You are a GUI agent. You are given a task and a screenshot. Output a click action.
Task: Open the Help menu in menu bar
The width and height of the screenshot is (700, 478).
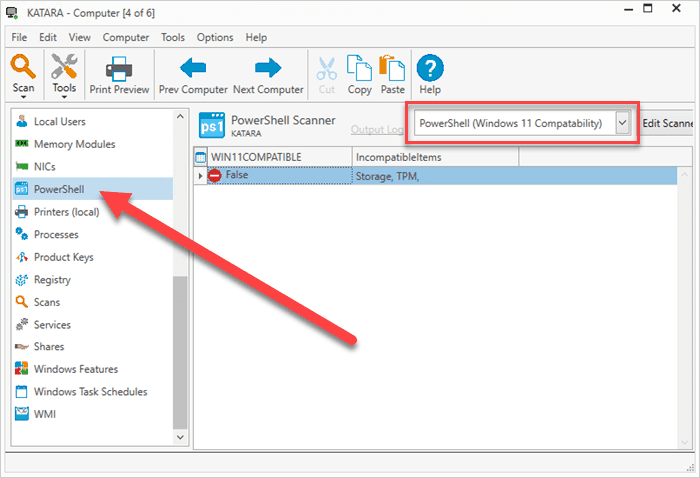point(256,37)
